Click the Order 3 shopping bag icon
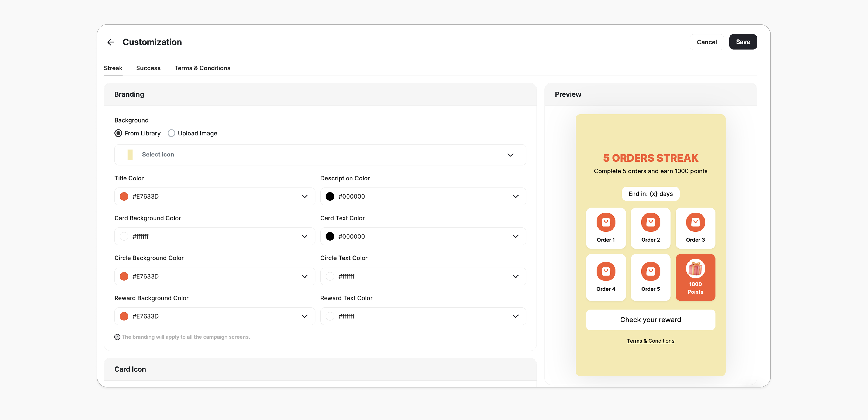Viewport: 868px width, 420px height. tap(695, 222)
